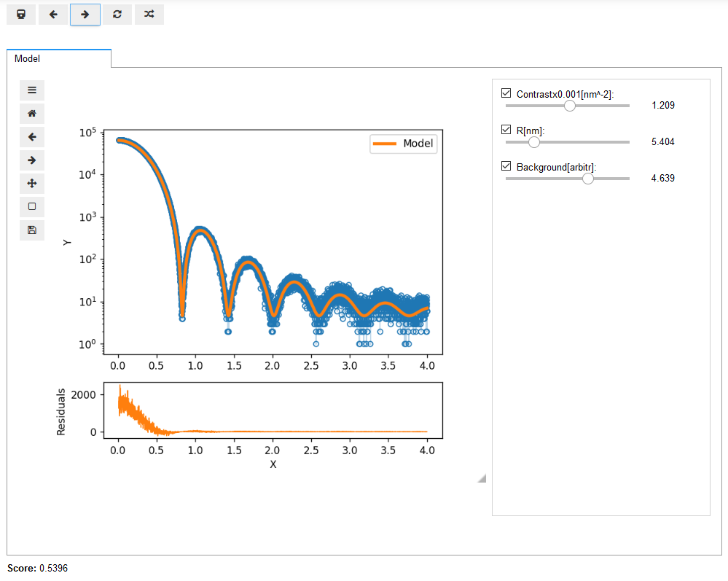Click the Background[arbitr] label

pos(556,167)
